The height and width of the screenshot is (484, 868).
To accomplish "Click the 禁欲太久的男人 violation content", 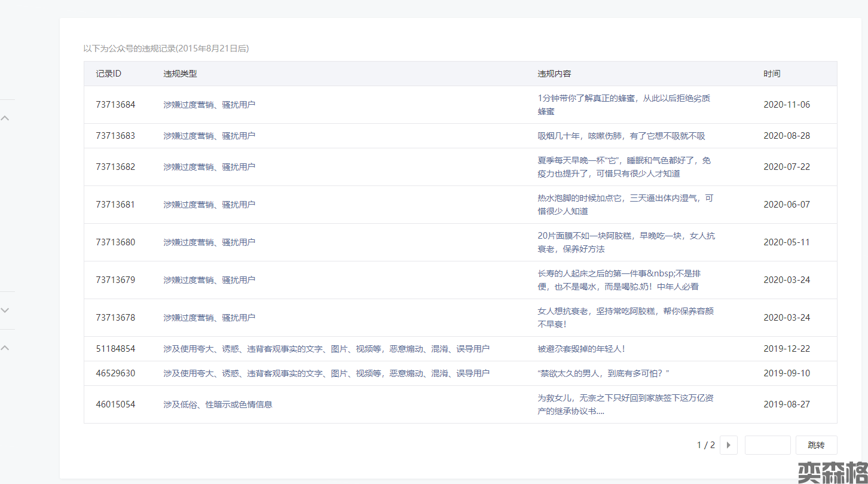I will click(603, 373).
